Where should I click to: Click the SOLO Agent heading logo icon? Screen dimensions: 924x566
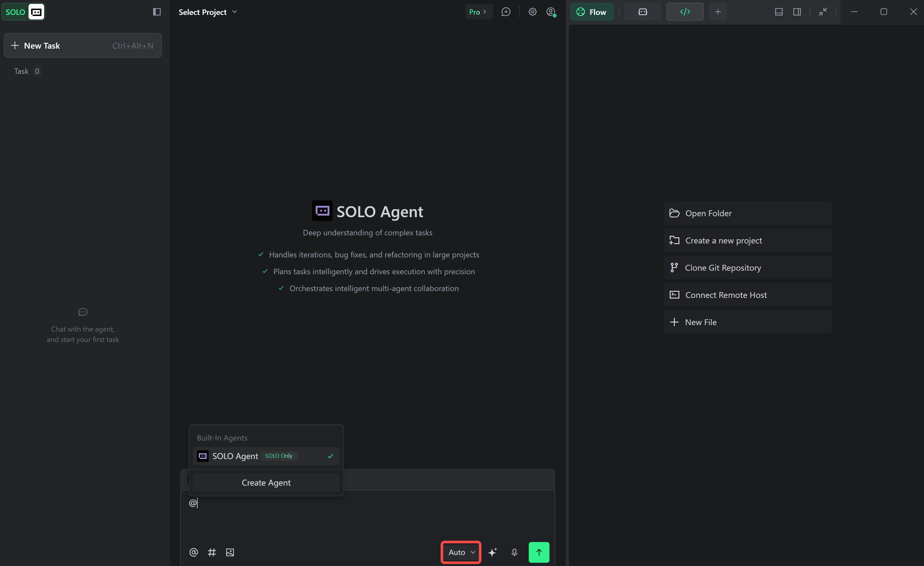coord(322,211)
